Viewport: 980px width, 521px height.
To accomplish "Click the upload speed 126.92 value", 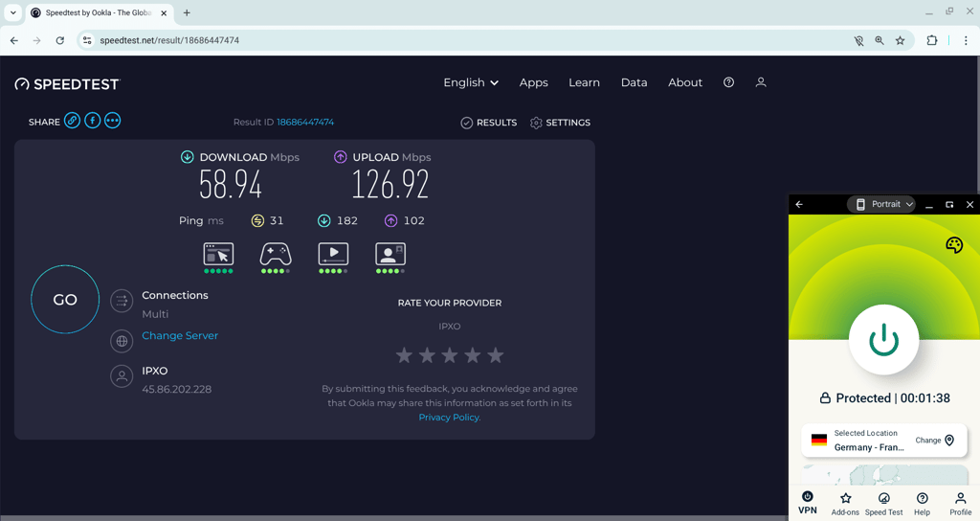I will click(x=390, y=185).
